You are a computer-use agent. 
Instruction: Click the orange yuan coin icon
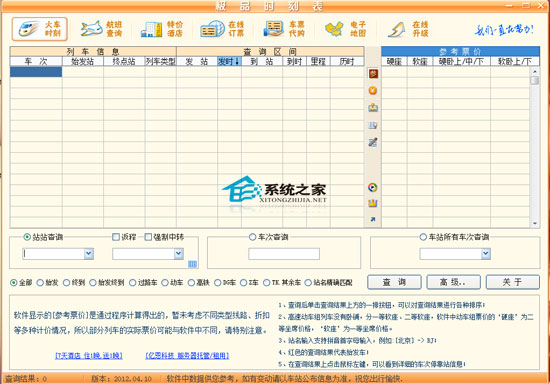[x=373, y=90]
